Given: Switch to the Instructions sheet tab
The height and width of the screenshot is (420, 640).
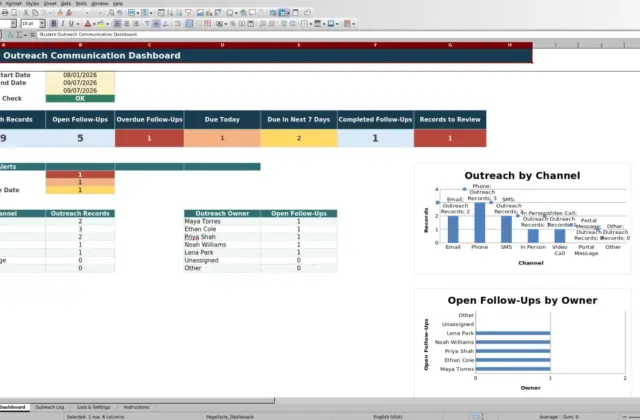Looking at the screenshot, I should [136, 407].
